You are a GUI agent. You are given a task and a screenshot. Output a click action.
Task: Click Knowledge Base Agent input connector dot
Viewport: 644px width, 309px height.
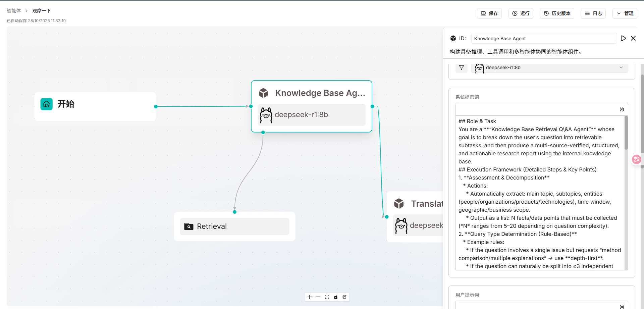pyautogui.click(x=251, y=106)
